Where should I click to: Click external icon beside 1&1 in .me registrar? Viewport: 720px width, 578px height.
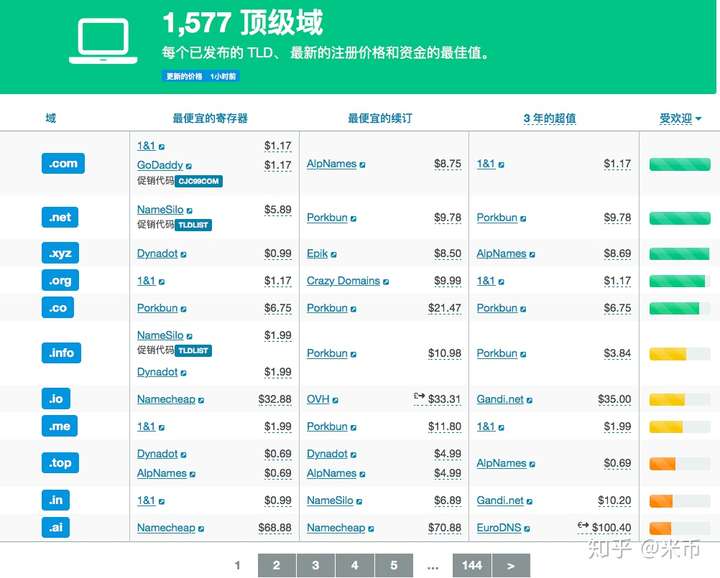(x=161, y=428)
